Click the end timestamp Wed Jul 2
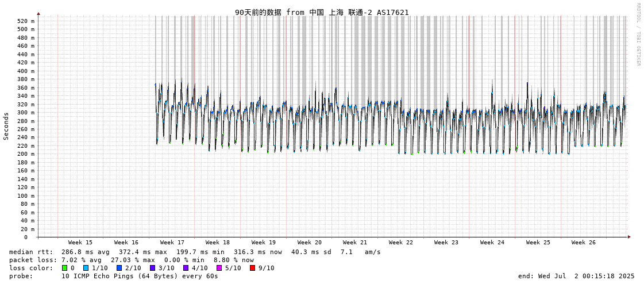This screenshot has height=284, width=644. coord(577,276)
